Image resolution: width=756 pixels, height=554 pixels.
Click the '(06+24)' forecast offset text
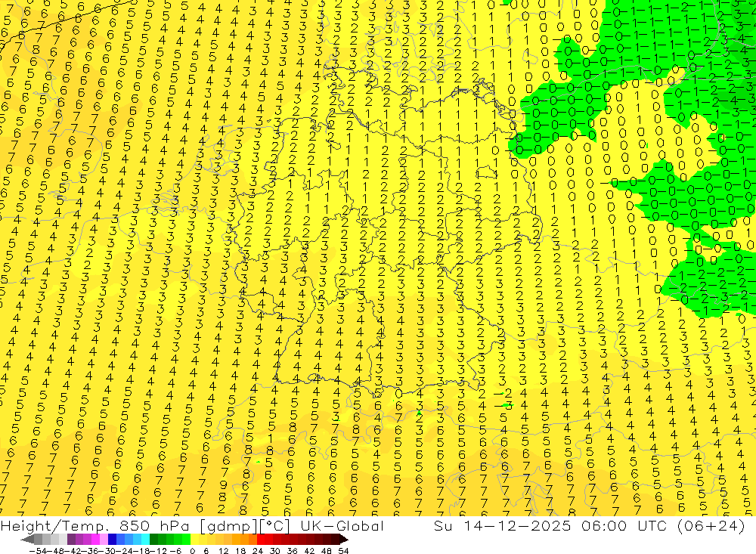(711, 526)
